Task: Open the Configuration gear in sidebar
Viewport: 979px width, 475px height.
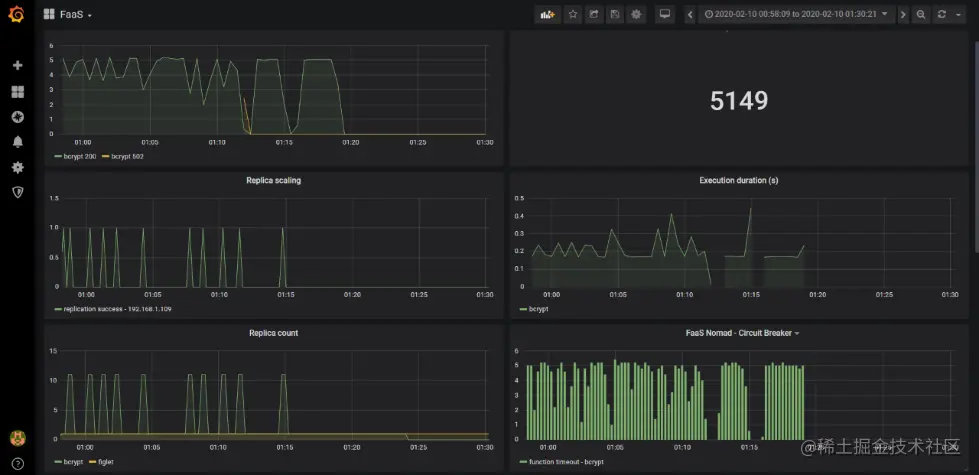Action: [17, 167]
